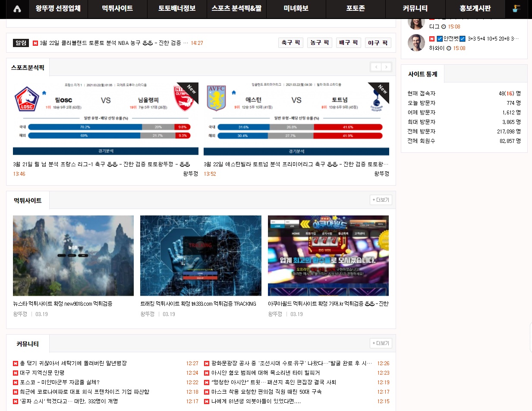Click the Nîmes Olympique crocodile crest
Image resolution: width=532 pixels, height=411 pixels.
183,99
